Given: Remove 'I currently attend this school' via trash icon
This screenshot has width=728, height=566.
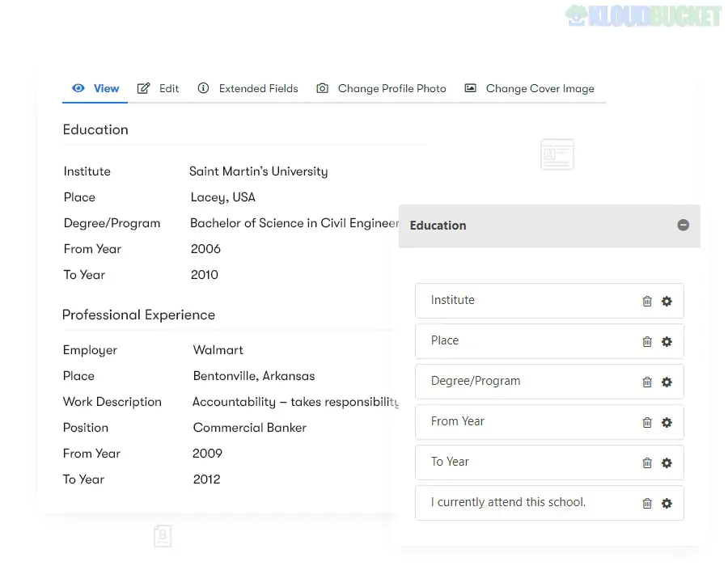Looking at the screenshot, I should [647, 503].
